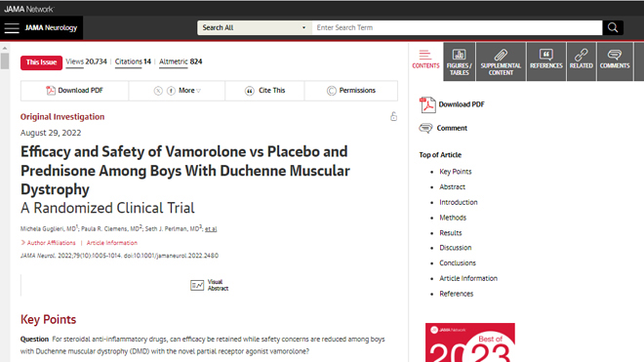Open the Methods section link

(x=453, y=218)
